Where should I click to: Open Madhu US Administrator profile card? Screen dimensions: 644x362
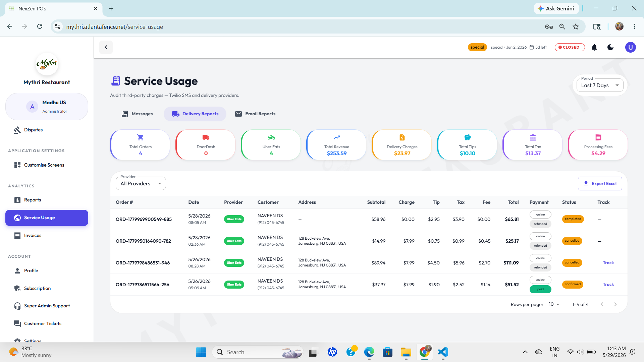pos(47,107)
